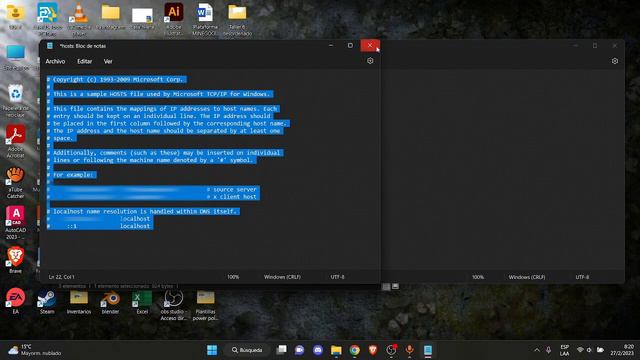Click UTF-8 encoding in the hosts status bar
640x360 pixels.
(337, 277)
